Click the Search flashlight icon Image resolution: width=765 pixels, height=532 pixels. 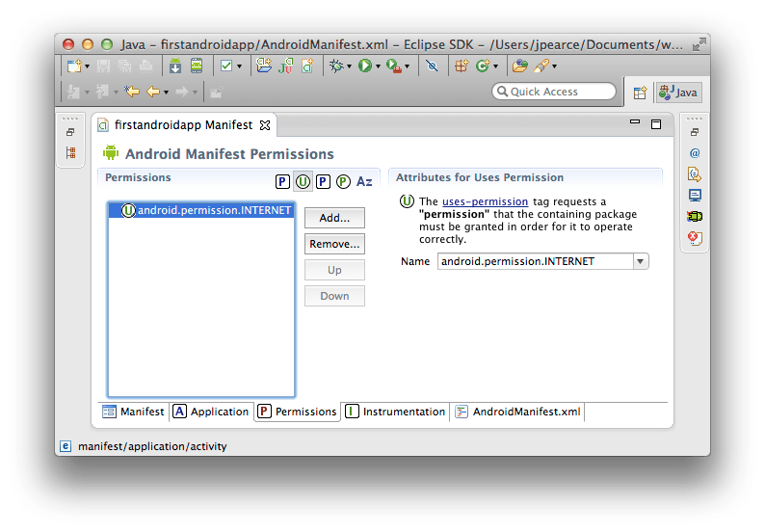point(541,66)
